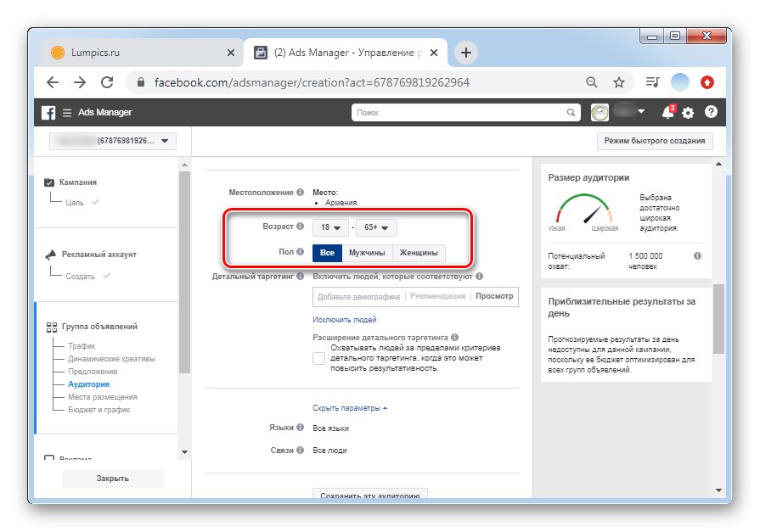Click Просмотр in targeting field
Image resolution: width=760 pixels, height=532 pixels.
(x=494, y=296)
